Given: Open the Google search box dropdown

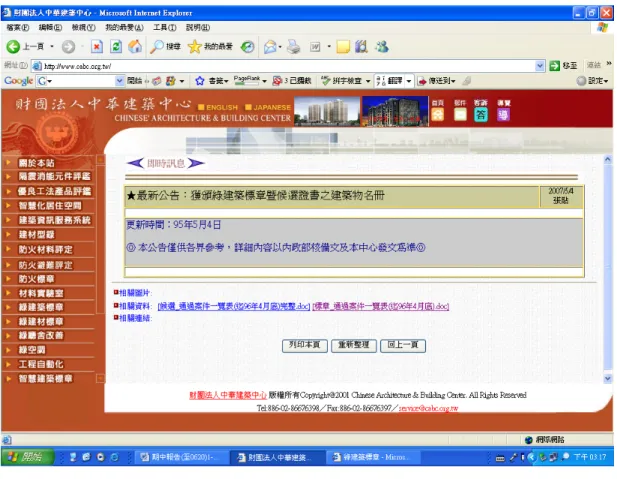Looking at the screenshot, I should tap(120, 81).
